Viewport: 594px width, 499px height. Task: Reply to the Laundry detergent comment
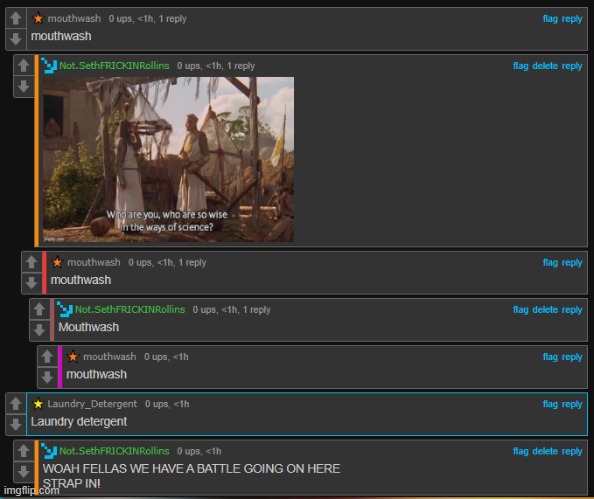(x=572, y=404)
